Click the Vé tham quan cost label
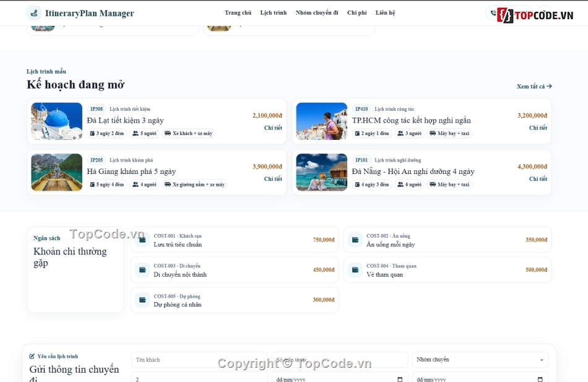 [x=385, y=275]
